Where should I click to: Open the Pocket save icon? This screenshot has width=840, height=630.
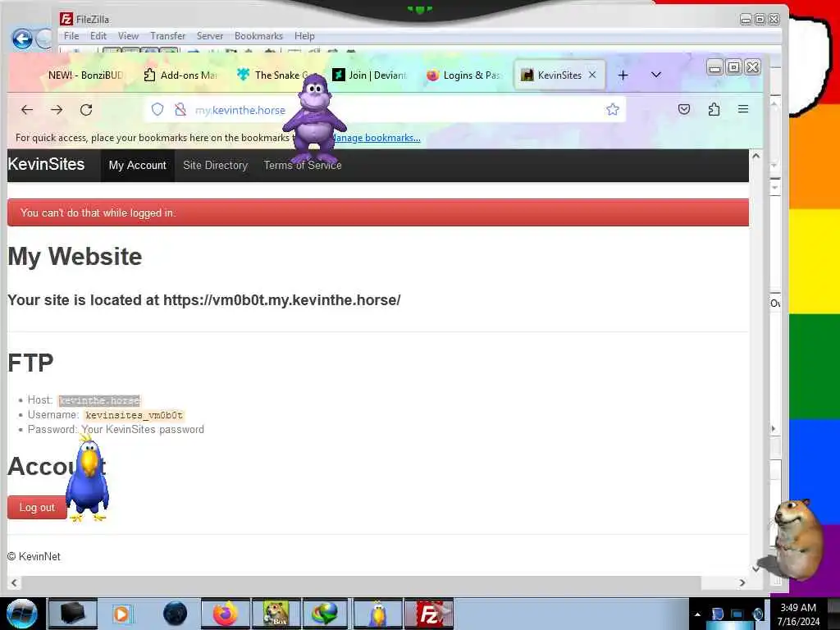[x=684, y=109]
